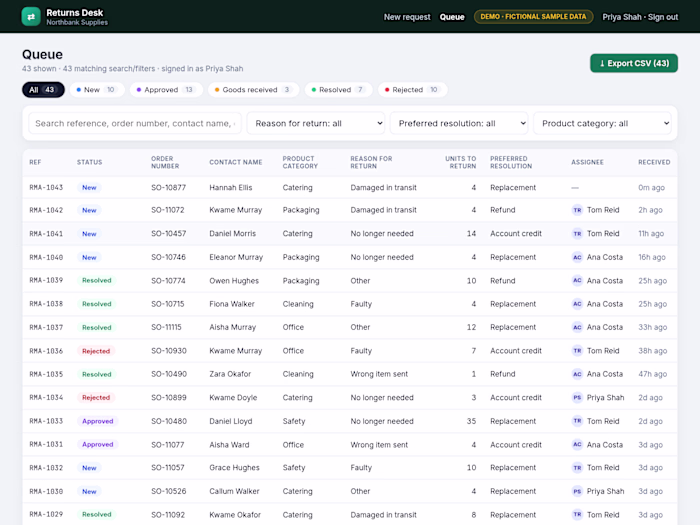Image resolution: width=700 pixels, height=525 pixels.
Task: Click the AC avatar in the RMA-1040 row
Action: tap(577, 257)
